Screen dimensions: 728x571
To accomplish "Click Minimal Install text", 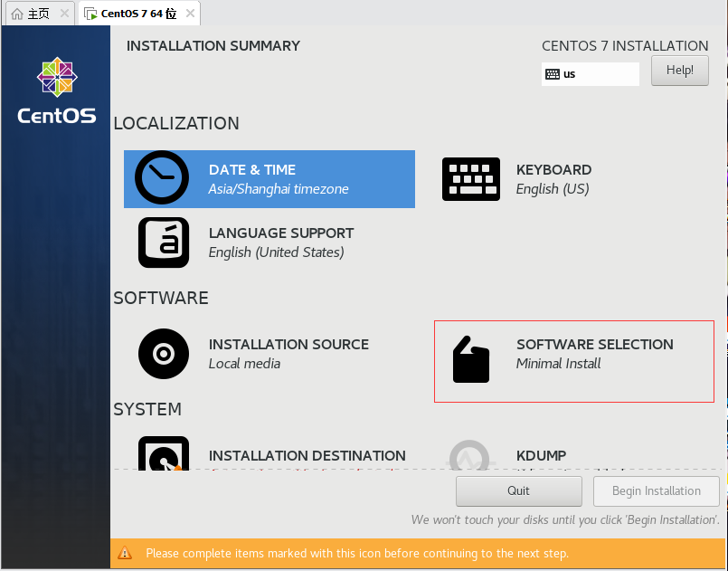I will coord(559,364).
